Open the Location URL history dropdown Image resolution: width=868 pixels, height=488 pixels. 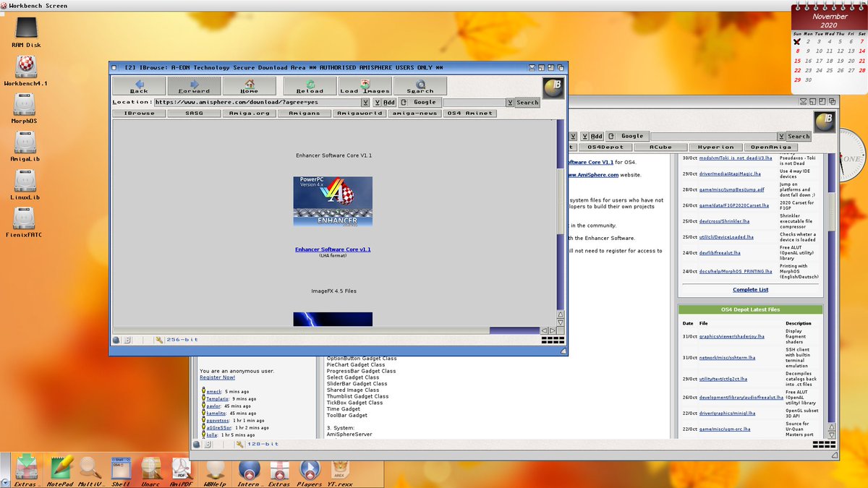pyautogui.click(x=366, y=103)
